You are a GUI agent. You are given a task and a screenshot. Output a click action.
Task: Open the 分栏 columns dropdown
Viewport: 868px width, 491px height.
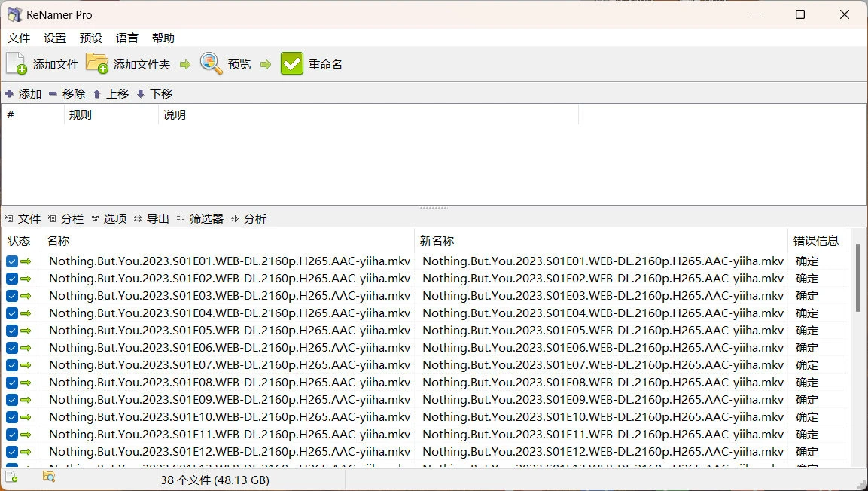65,218
